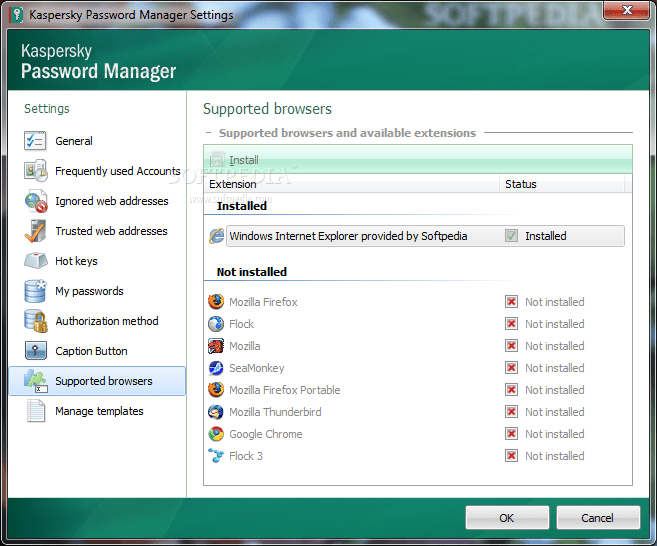Click the Frequently used Accounts icon
657x546 pixels.
[x=36, y=171]
